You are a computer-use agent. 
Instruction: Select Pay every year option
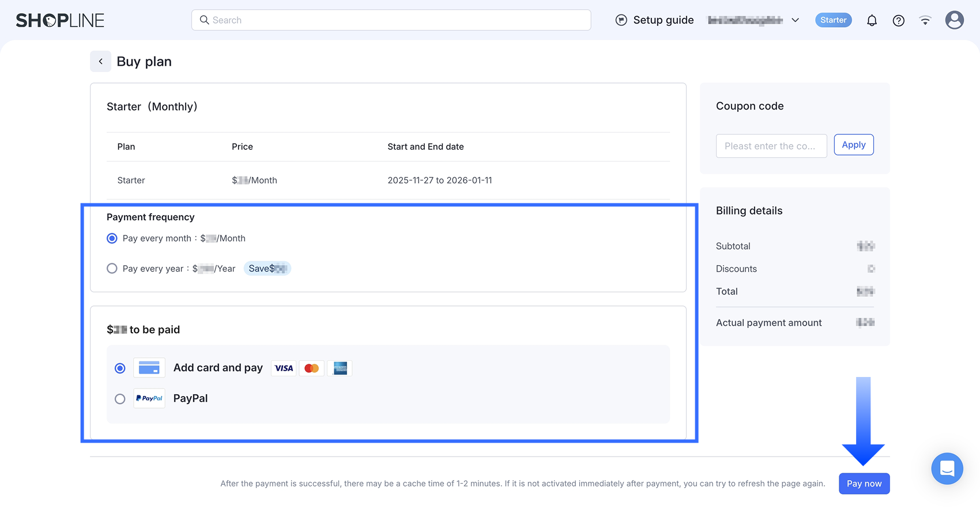112,269
